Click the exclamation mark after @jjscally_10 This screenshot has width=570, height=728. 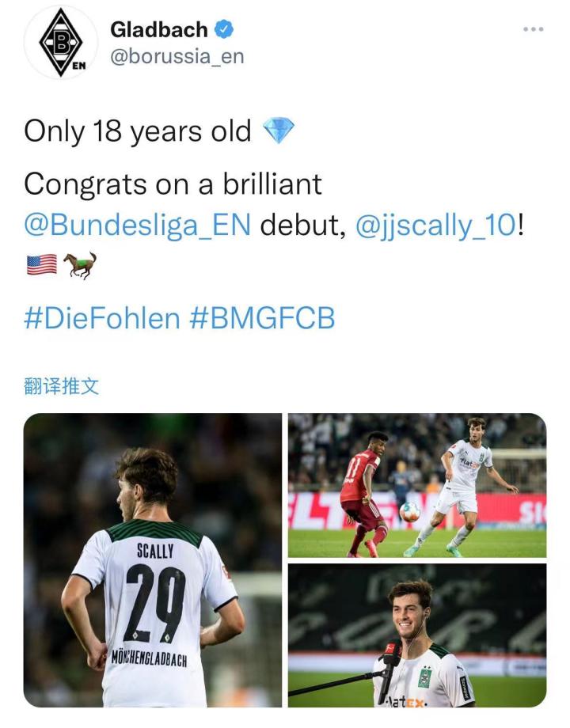click(x=521, y=225)
